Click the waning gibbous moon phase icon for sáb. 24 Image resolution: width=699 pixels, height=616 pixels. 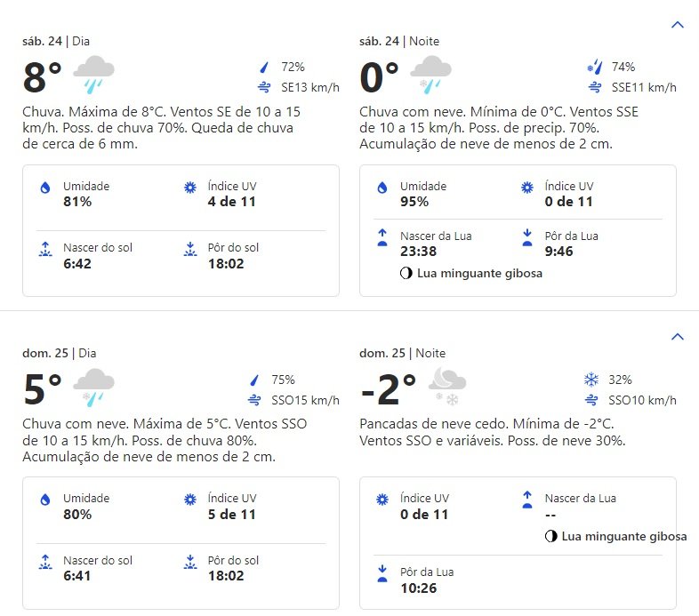(x=406, y=273)
